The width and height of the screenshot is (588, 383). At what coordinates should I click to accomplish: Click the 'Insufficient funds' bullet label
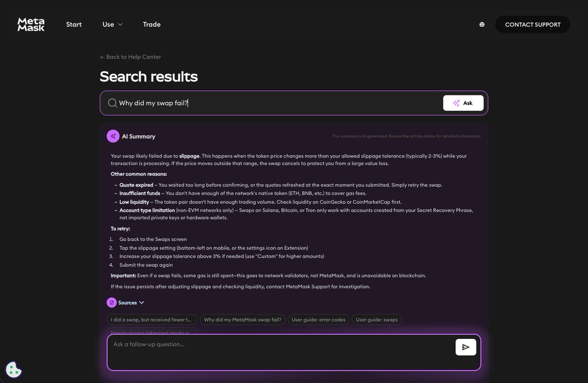pos(140,193)
